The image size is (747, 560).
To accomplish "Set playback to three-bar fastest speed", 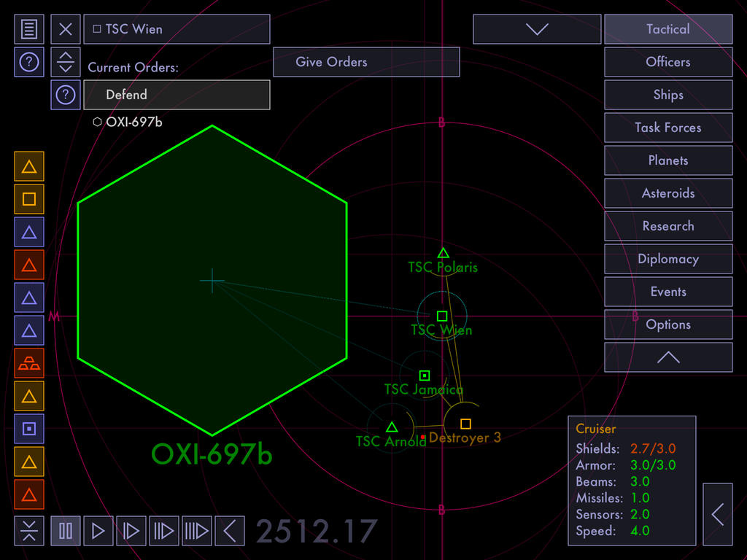I will 197,531.
